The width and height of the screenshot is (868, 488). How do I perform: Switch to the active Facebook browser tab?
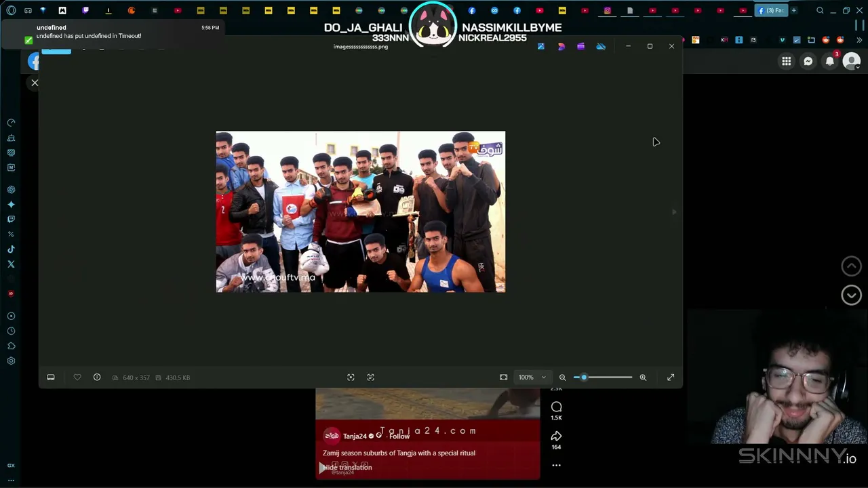click(770, 10)
